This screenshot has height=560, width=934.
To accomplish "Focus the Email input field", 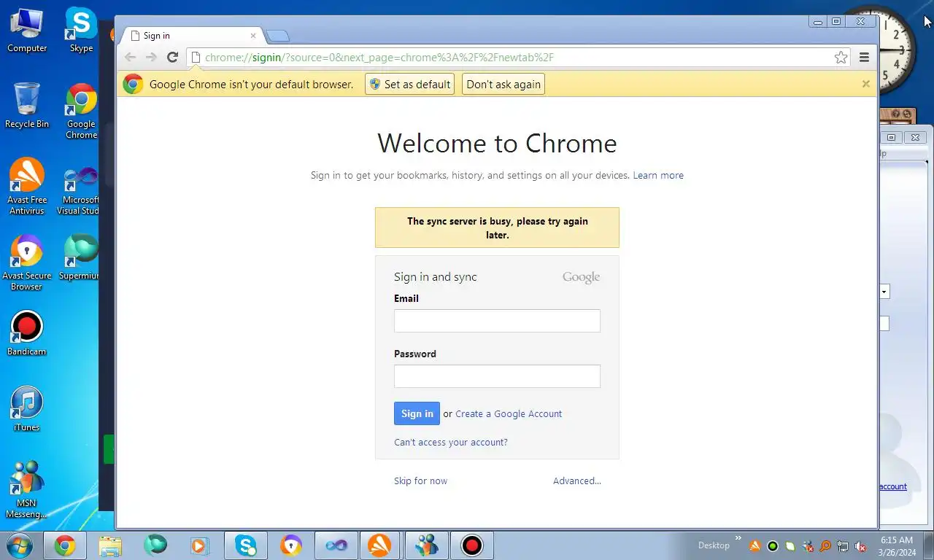I will coord(497,321).
